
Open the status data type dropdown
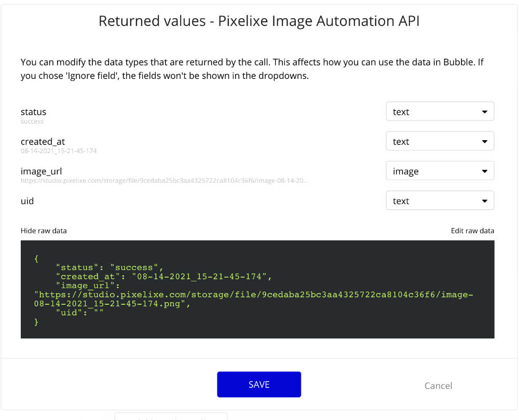pos(440,112)
